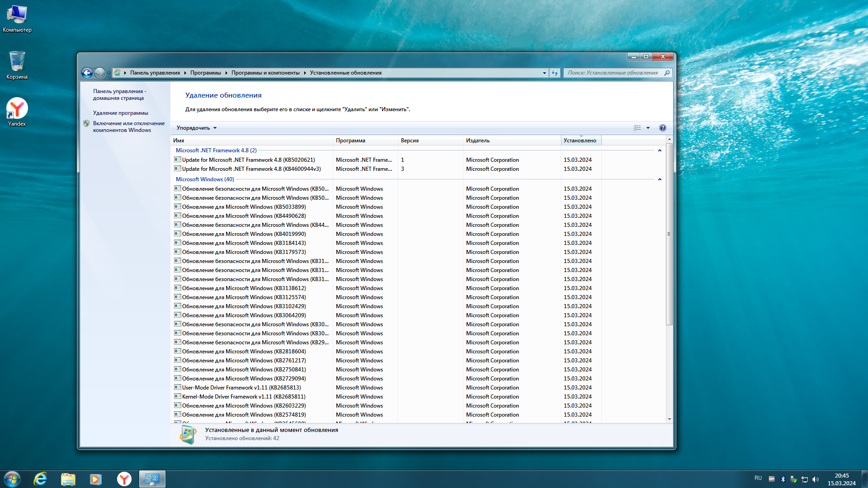The height and width of the screenshot is (488, 868).
Task: Click the back navigation arrow button
Action: 87,73
